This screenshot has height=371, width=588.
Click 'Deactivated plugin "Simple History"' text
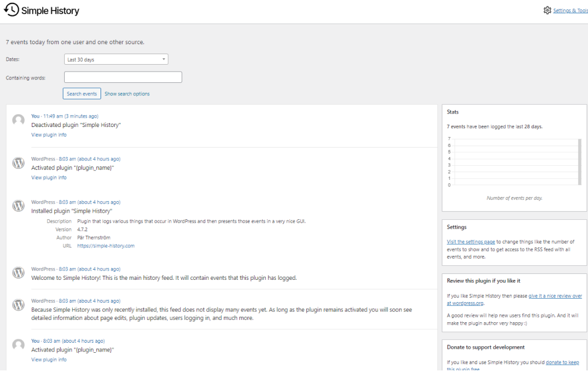[76, 125]
